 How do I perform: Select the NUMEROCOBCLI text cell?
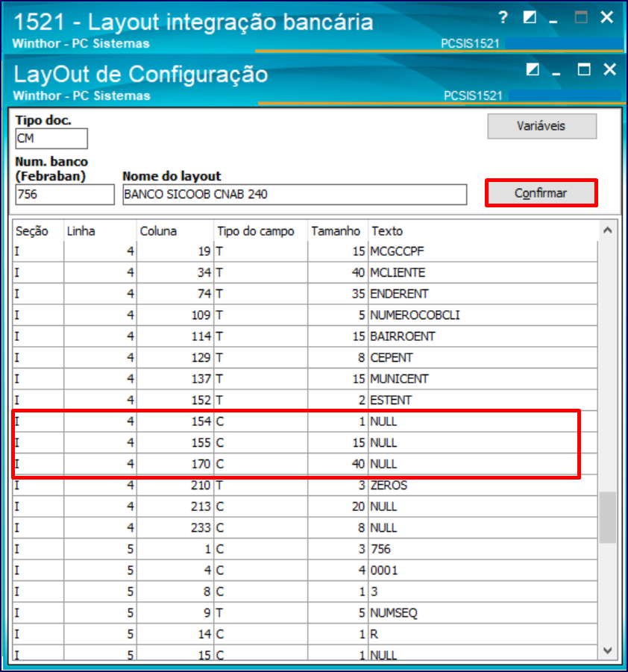[x=483, y=315]
